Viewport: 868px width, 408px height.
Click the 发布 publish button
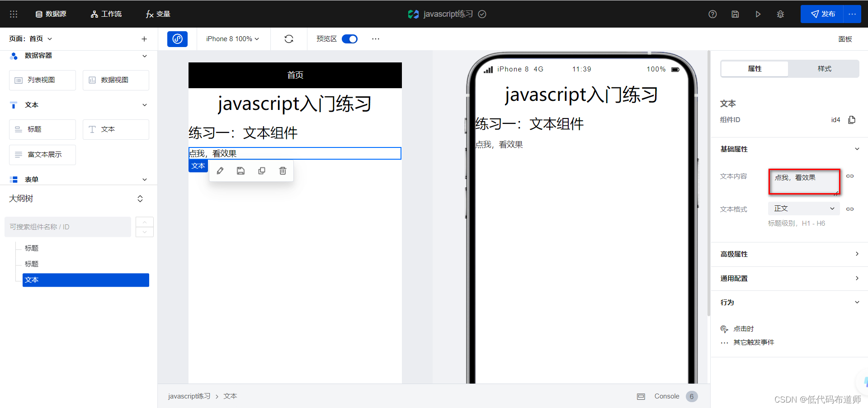[822, 14]
